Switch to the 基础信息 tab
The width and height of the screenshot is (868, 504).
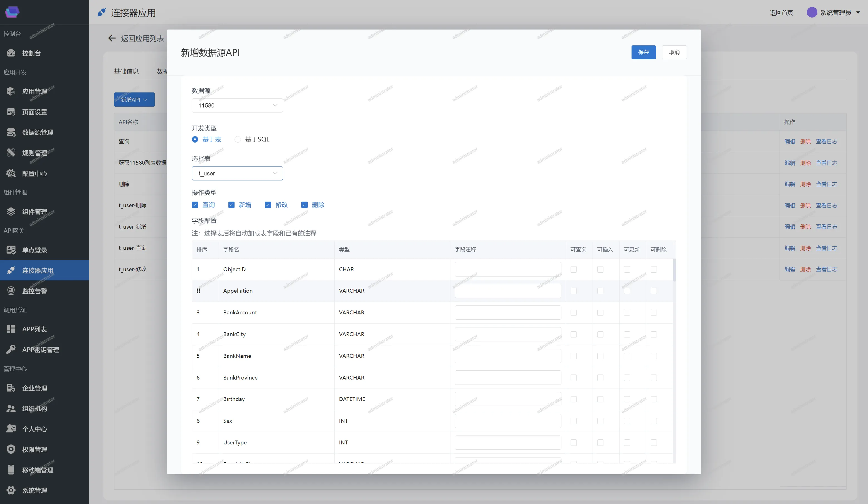click(126, 71)
